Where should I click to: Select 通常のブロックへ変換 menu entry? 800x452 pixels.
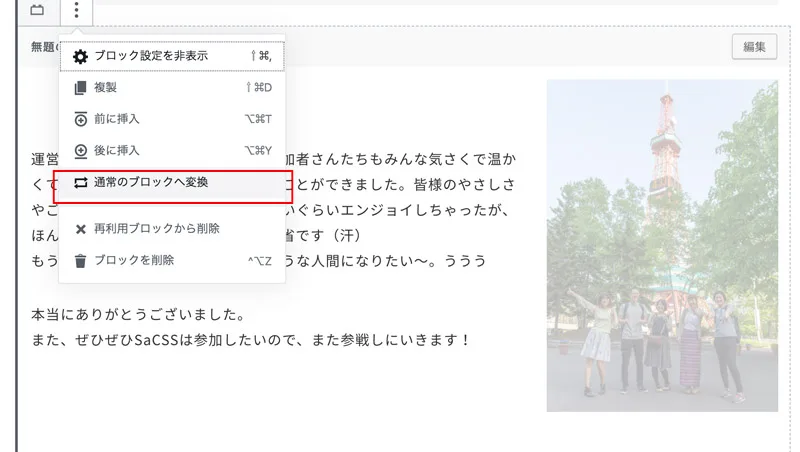[150, 184]
